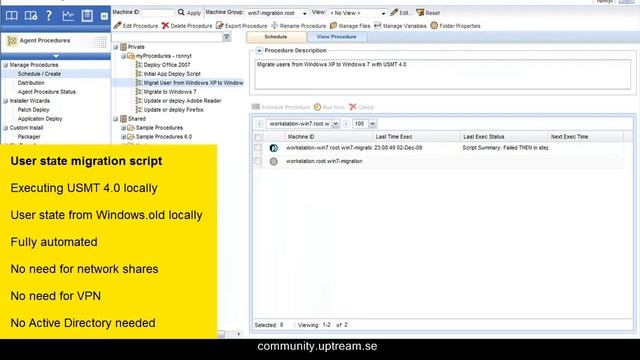Click the Machine ID input field
The image size is (640, 360).
[x=158, y=13]
